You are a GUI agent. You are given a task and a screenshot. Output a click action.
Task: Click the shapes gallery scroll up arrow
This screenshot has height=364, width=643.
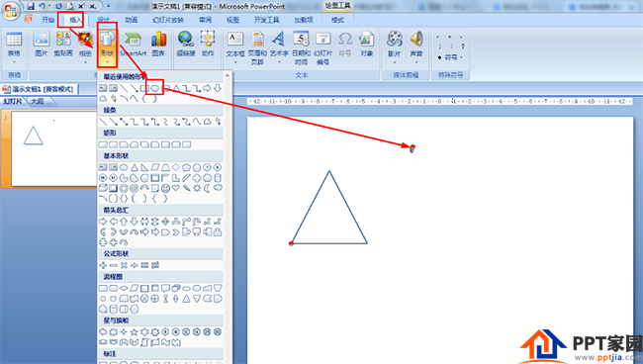228,76
